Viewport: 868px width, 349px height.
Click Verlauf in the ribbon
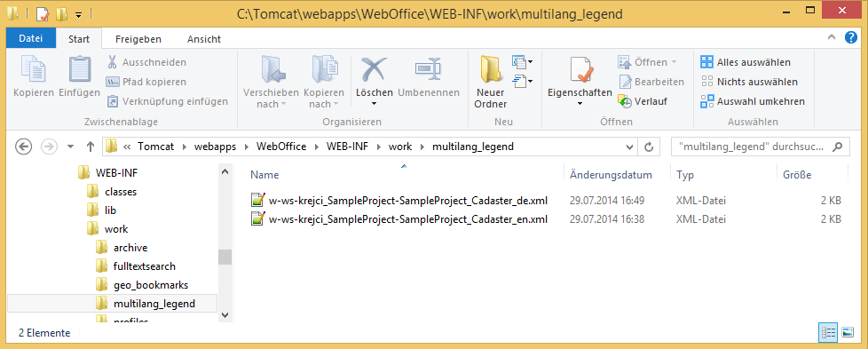coord(643,101)
